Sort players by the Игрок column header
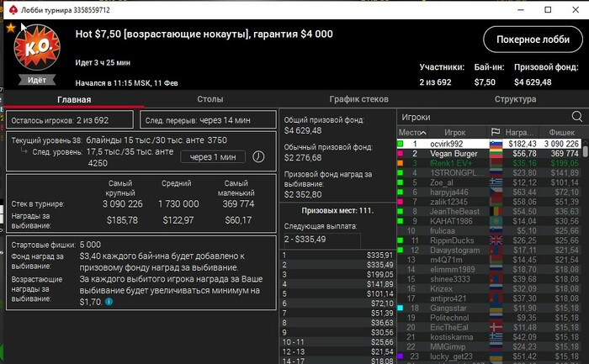Viewport: 589px width, 364px height. click(455, 133)
